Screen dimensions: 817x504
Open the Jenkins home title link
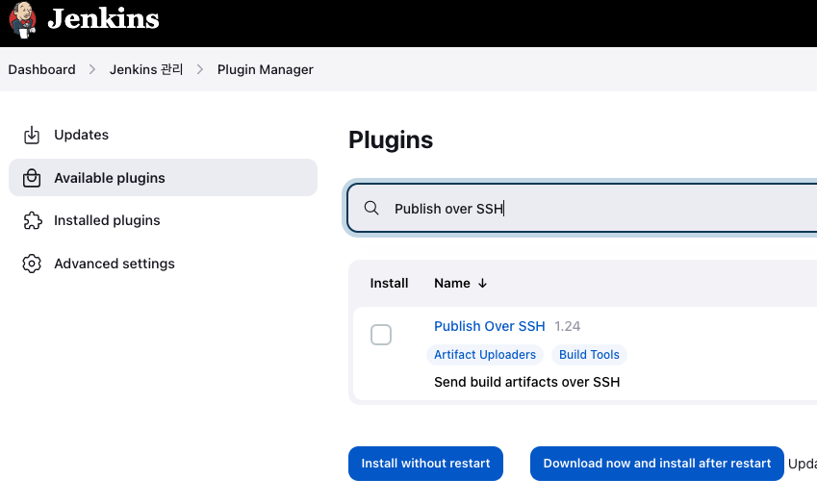tap(103, 18)
